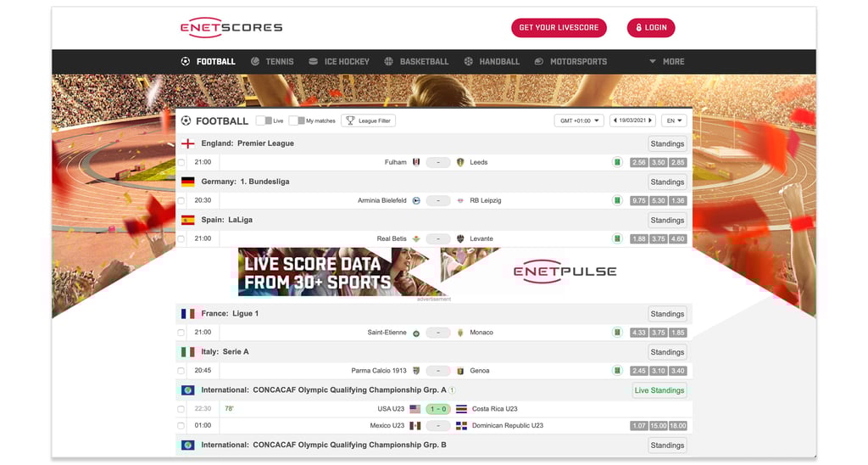Click Get Your Livescore button
The image size is (868, 465).
click(x=559, y=28)
